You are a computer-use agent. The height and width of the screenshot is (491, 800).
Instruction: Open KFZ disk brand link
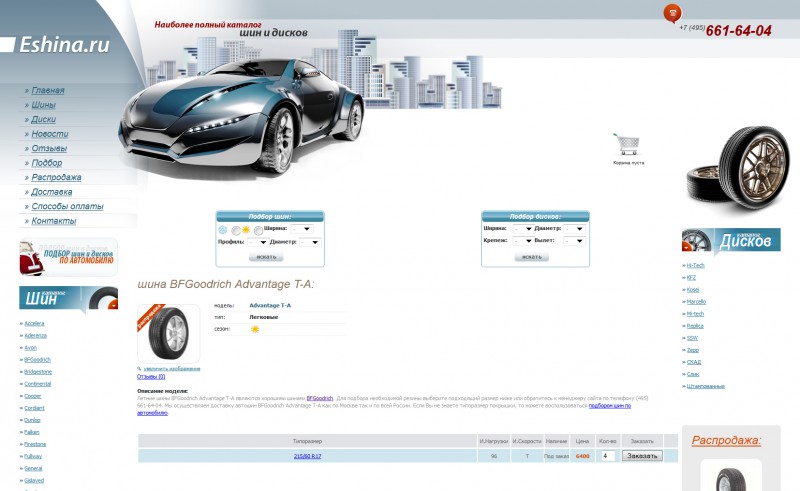(x=691, y=278)
